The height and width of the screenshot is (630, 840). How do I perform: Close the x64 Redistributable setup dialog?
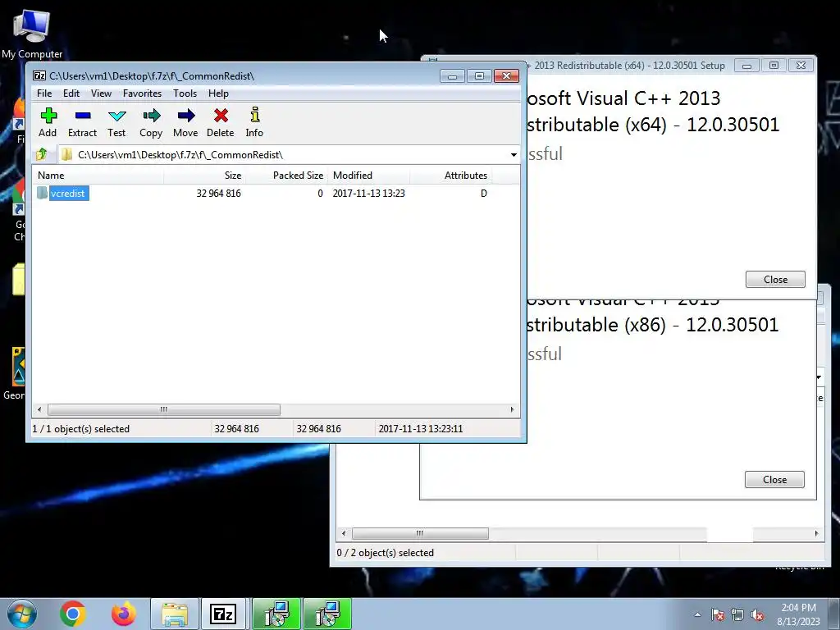[x=775, y=279]
